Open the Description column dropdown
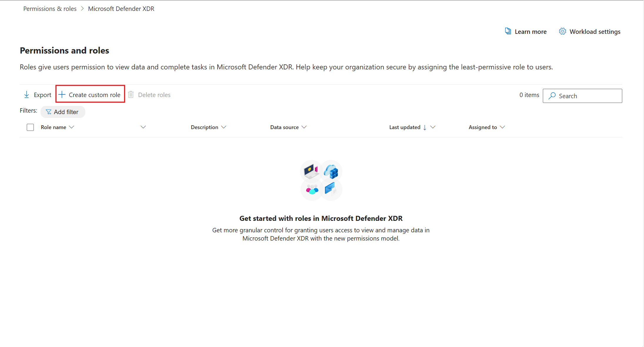 click(x=224, y=127)
